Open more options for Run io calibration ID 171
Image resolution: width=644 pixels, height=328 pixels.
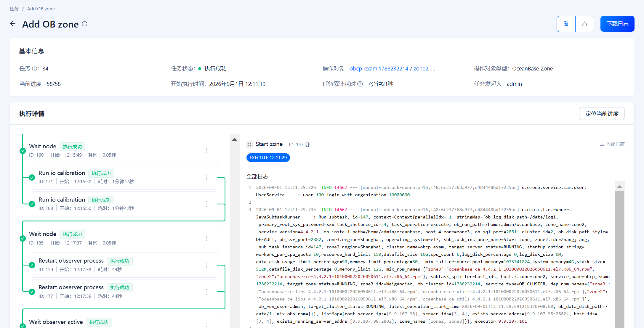(207, 177)
